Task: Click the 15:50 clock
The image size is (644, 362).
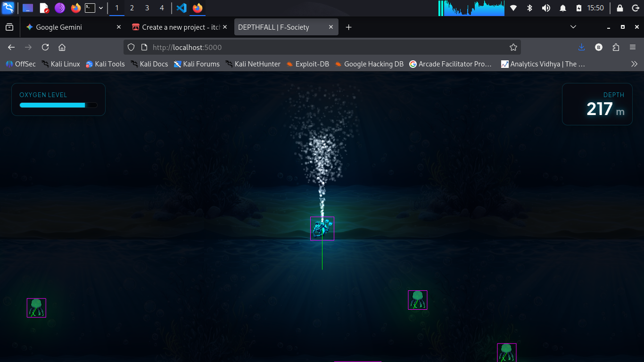Action: pos(596,8)
